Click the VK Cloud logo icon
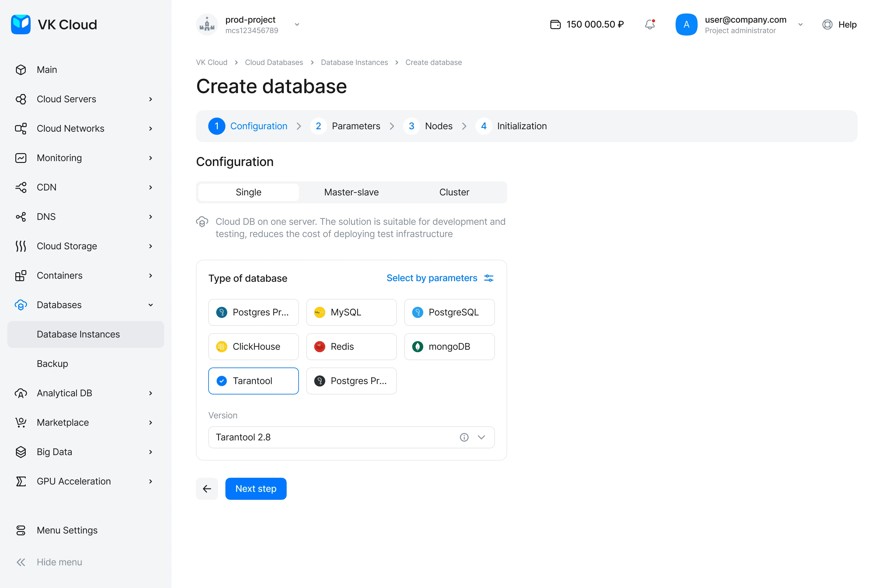This screenshot has width=882, height=588. [21, 24]
